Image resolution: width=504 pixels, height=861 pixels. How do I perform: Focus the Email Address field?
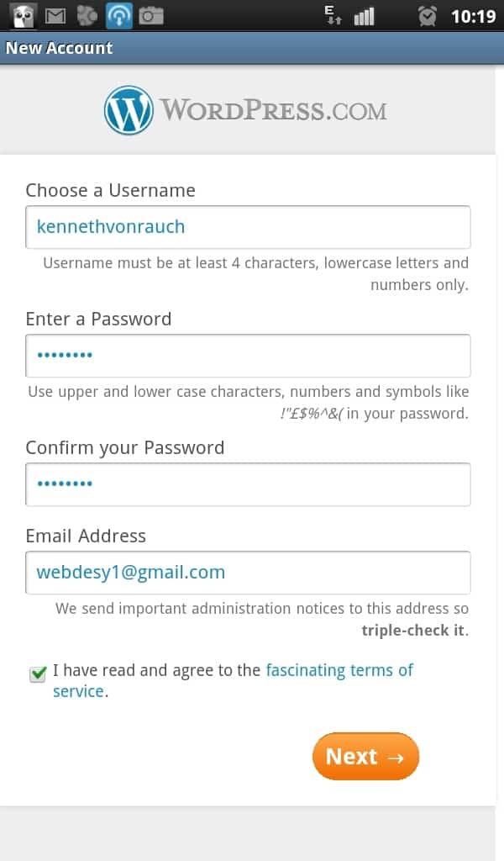248,573
